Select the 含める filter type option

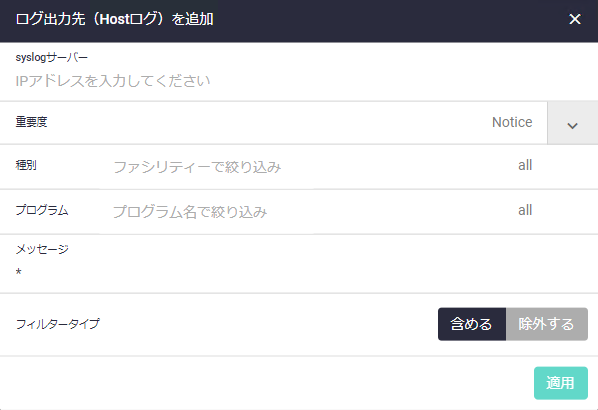click(472, 324)
